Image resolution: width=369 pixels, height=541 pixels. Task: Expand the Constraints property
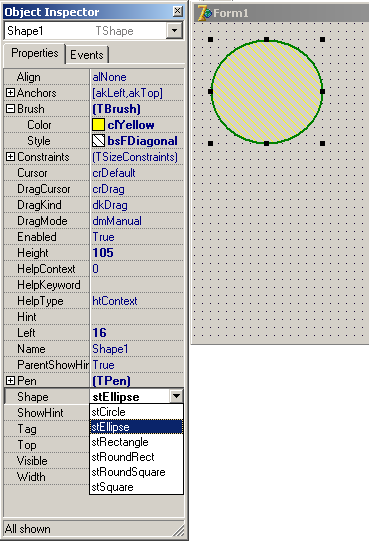(10, 157)
